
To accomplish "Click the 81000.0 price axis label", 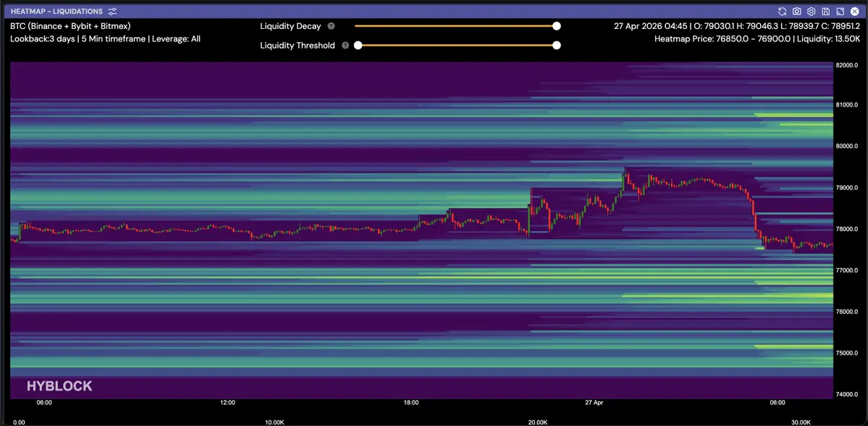I will [x=846, y=105].
